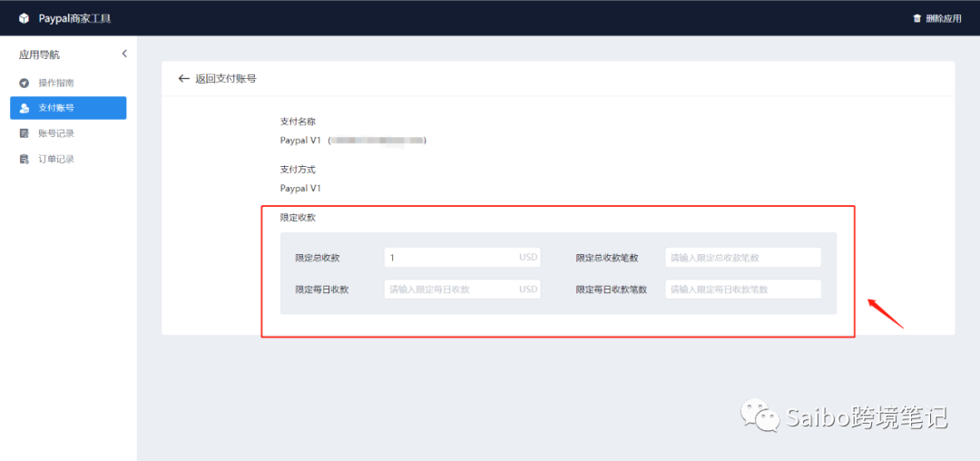Click the 删除应用 button

[x=936, y=19]
